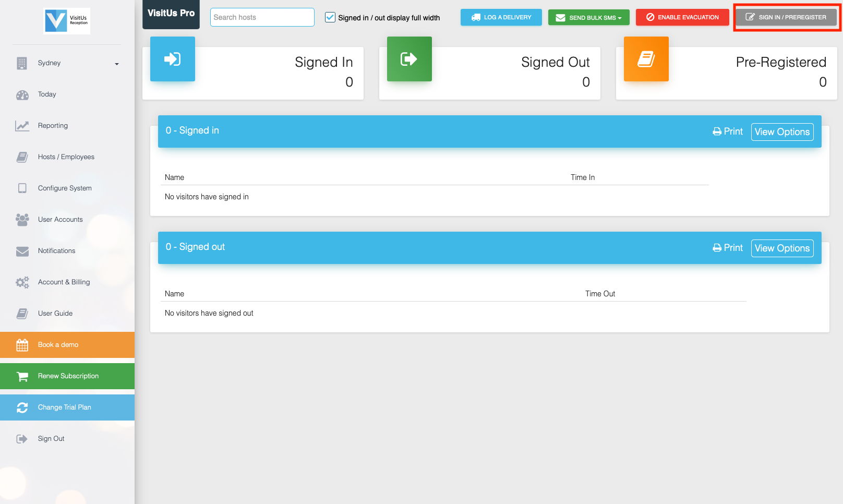Click the User Guide book icon

pyautogui.click(x=22, y=314)
